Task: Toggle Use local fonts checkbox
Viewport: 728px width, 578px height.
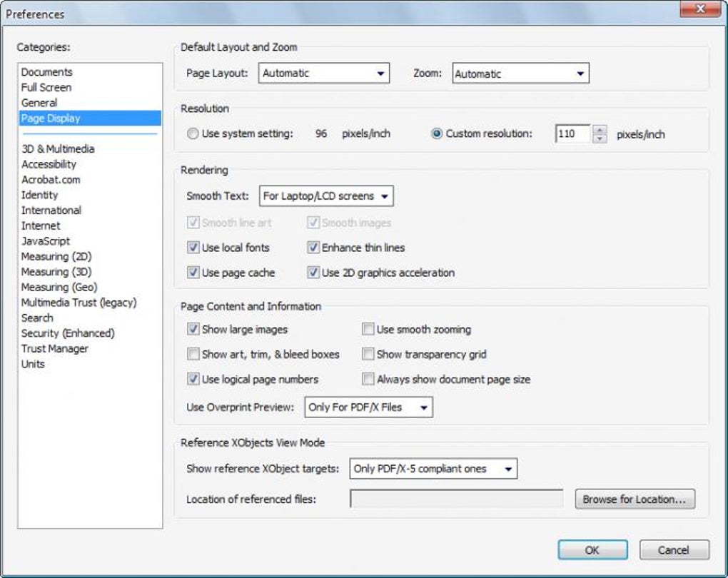Action: point(193,248)
